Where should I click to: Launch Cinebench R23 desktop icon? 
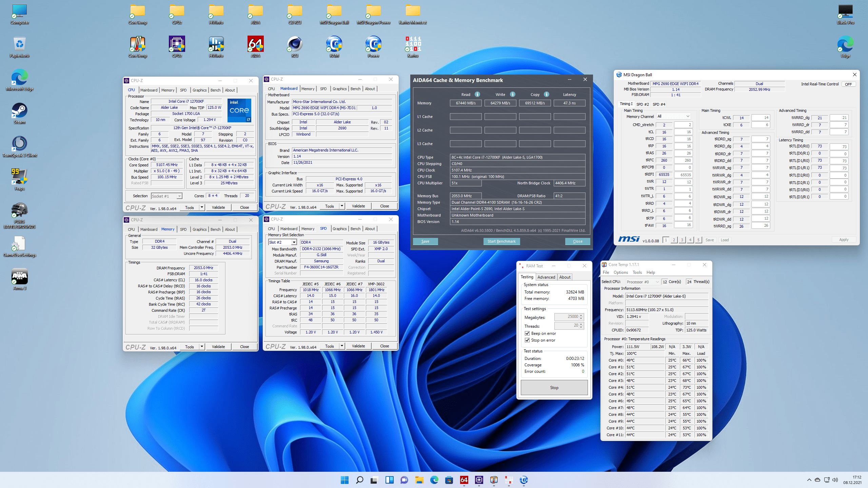pyautogui.click(x=295, y=44)
